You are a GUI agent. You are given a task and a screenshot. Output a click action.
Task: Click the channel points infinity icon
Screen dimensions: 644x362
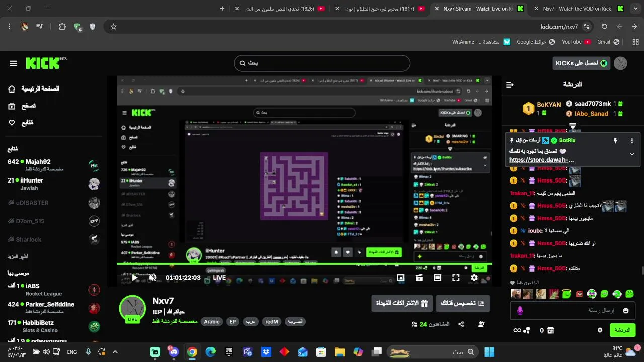coord(517,330)
